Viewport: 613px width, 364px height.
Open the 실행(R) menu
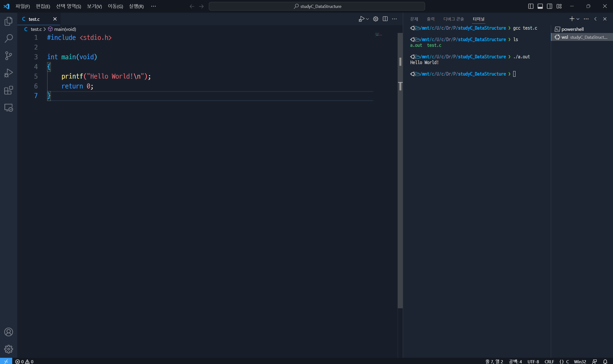136,6
